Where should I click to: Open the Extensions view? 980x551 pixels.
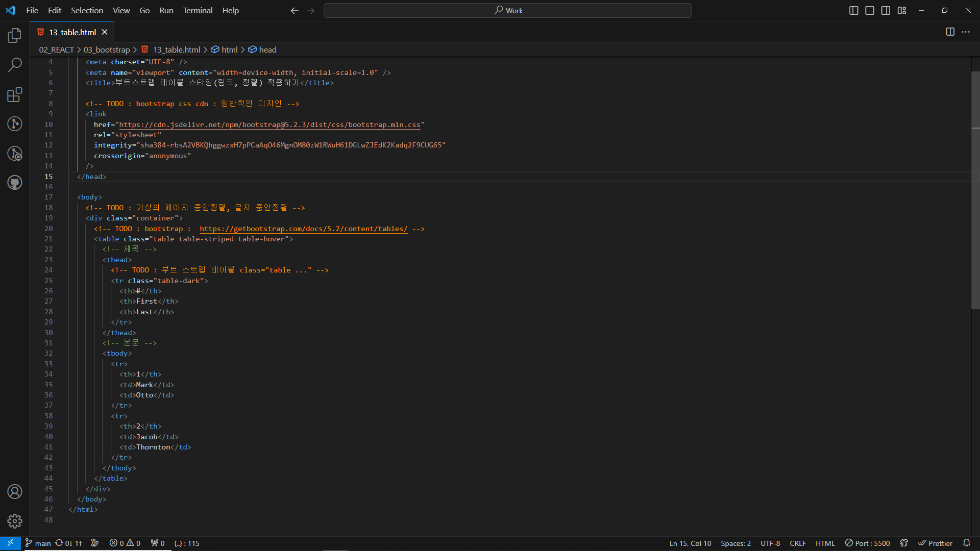[x=15, y=94]
